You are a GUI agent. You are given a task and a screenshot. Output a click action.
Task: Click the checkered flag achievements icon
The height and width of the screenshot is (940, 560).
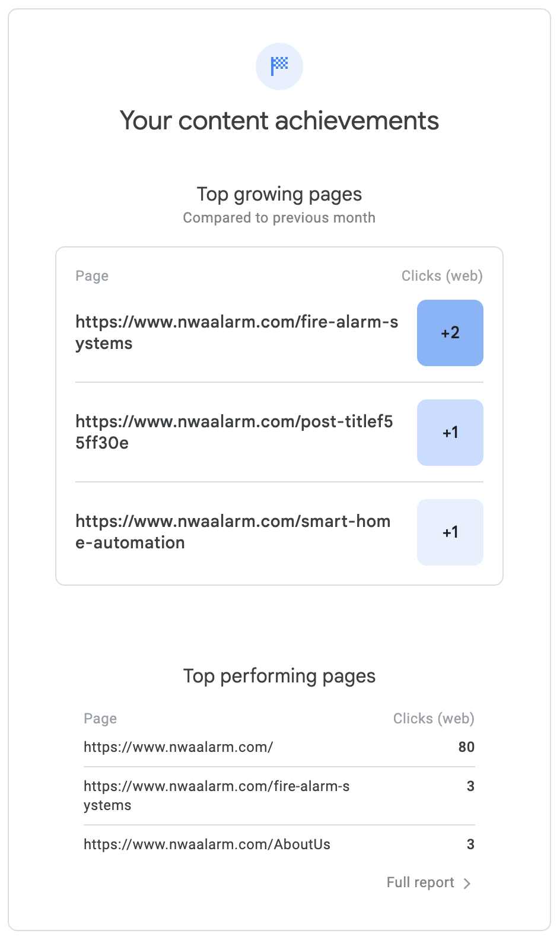(279, 66)
